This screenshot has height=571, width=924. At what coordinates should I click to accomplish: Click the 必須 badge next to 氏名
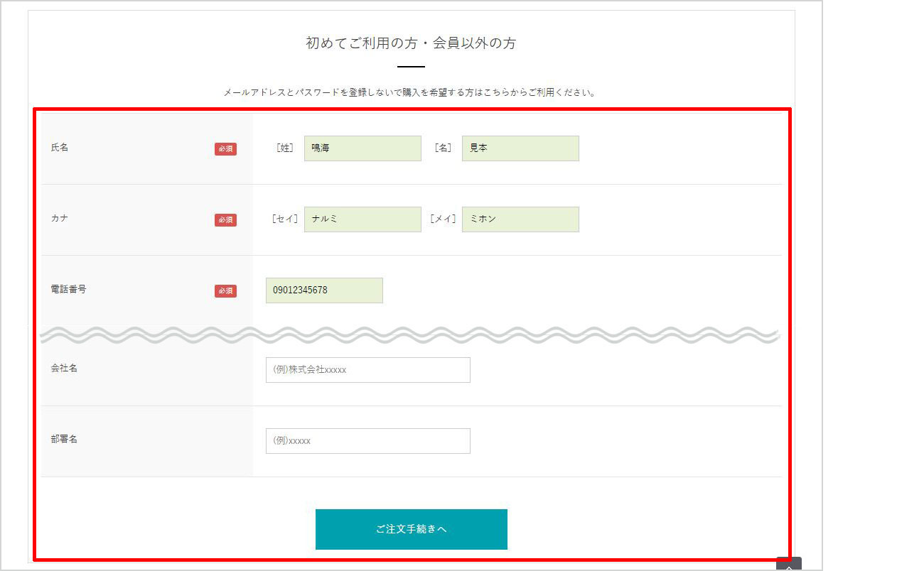pyautogui.click(x=225, y=149)
